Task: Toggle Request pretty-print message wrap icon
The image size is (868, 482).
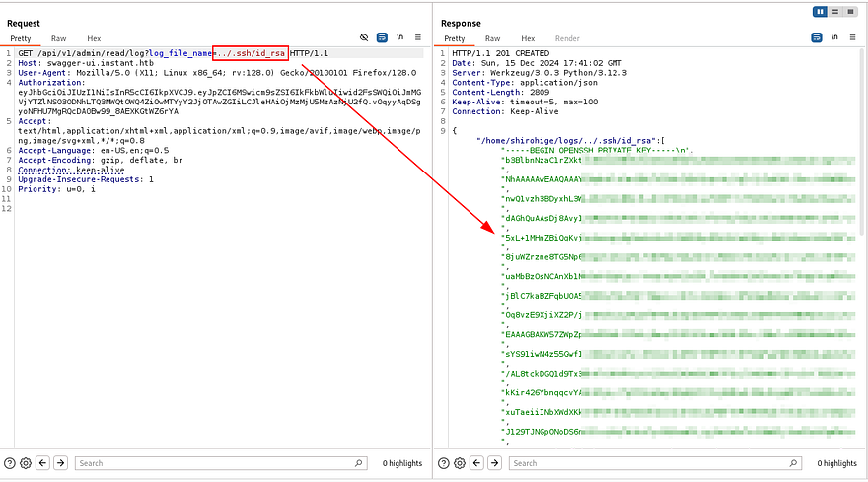Action: point(382,37)
